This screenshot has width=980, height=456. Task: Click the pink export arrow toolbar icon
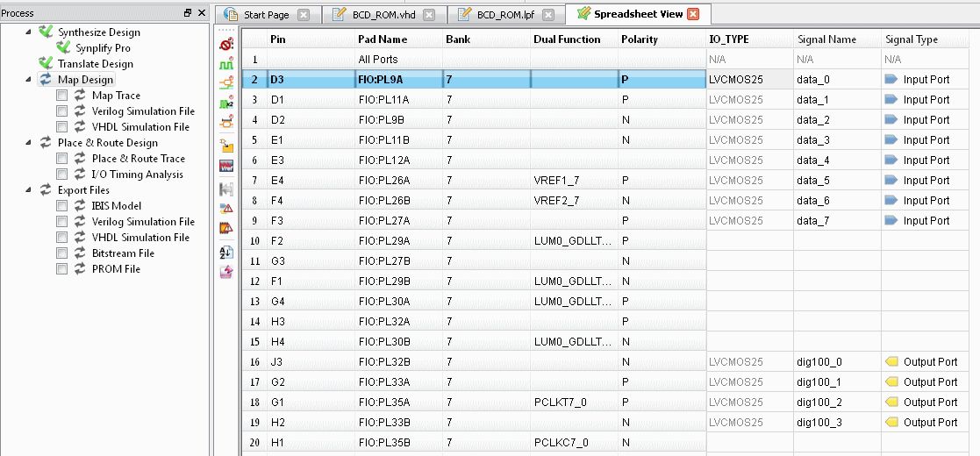(226, 273)
